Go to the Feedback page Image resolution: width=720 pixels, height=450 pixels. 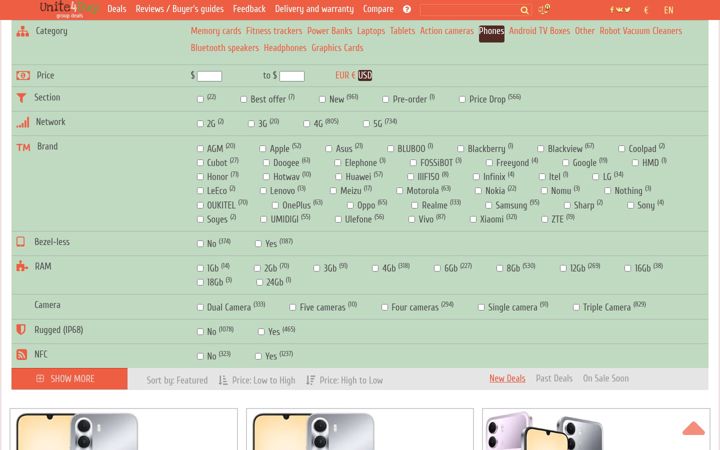tap(249, 9)
